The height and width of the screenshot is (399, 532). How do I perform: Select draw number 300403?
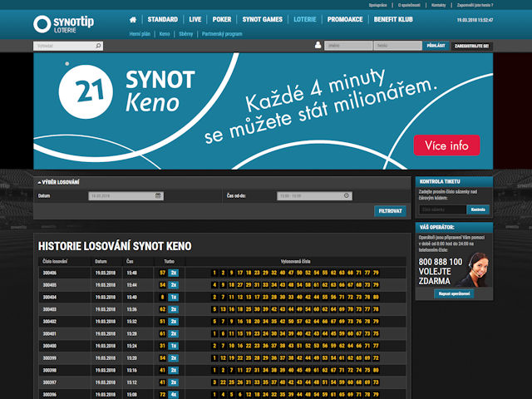(50, 309)
